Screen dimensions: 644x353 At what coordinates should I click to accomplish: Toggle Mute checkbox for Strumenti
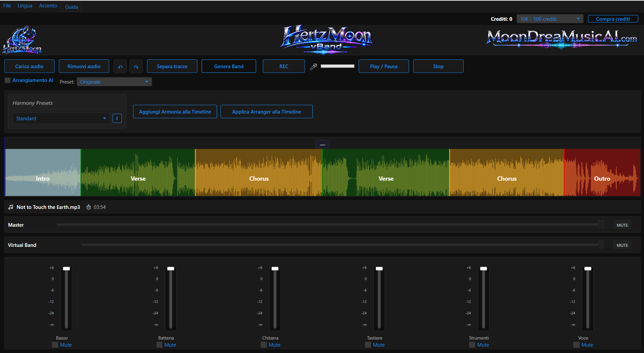point(472,345)
